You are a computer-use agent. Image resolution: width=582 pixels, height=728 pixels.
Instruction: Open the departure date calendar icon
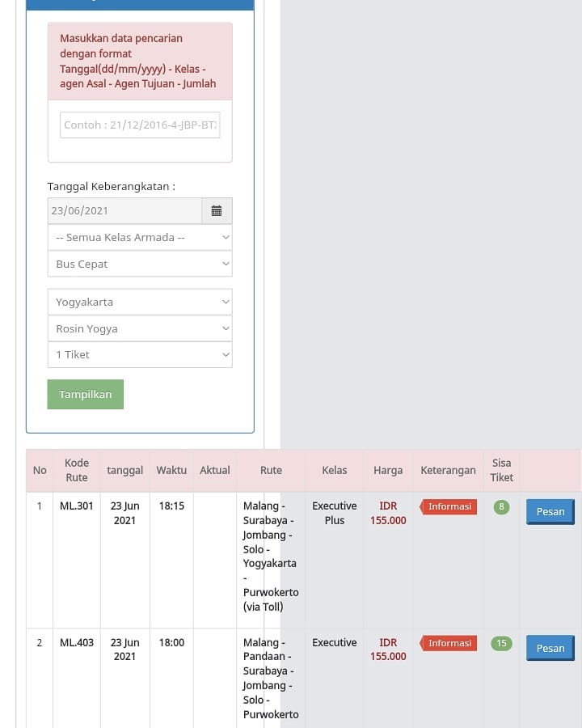coord(217,211)
